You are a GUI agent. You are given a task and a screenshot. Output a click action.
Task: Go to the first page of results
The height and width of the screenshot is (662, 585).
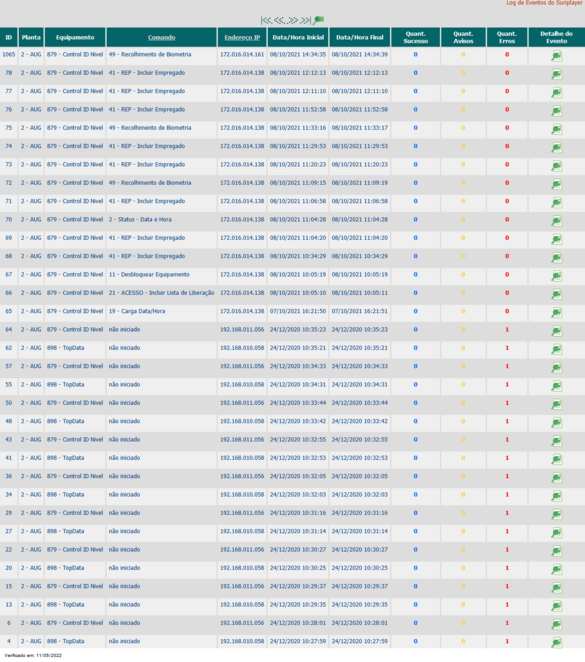266,20
